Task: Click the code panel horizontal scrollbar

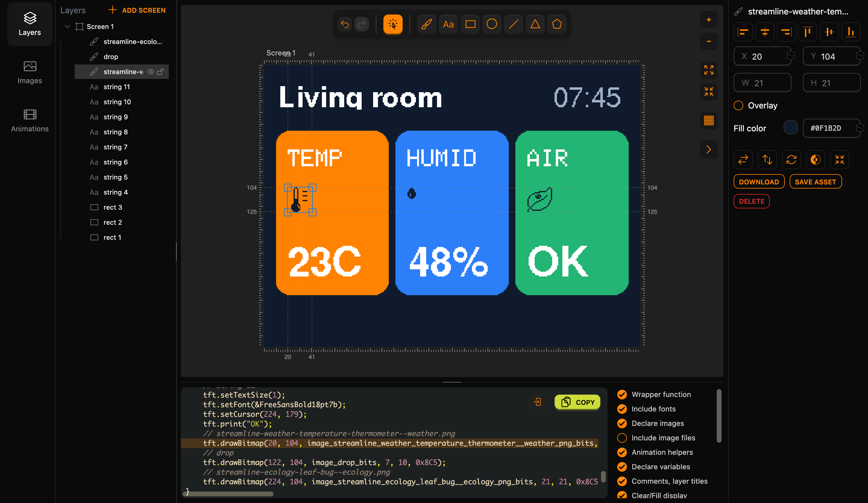Action: click(228, 494)
